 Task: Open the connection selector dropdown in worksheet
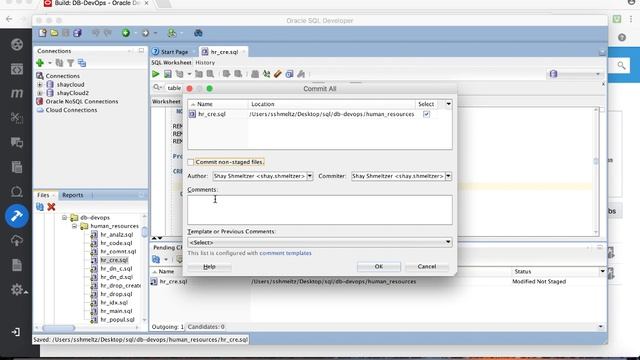pos(598,74)
